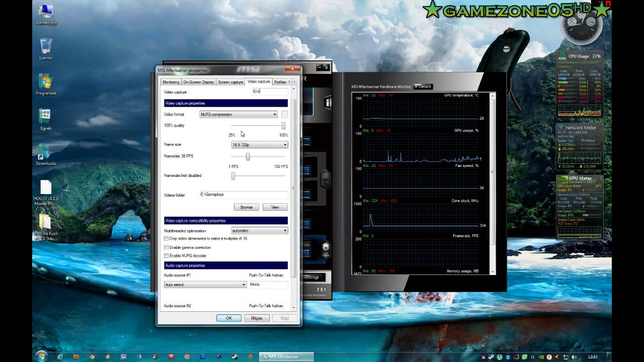Click the GPU temperature graph
Image resolution: width=644 pixels, height=362 pixels.
tap(421, 112)
